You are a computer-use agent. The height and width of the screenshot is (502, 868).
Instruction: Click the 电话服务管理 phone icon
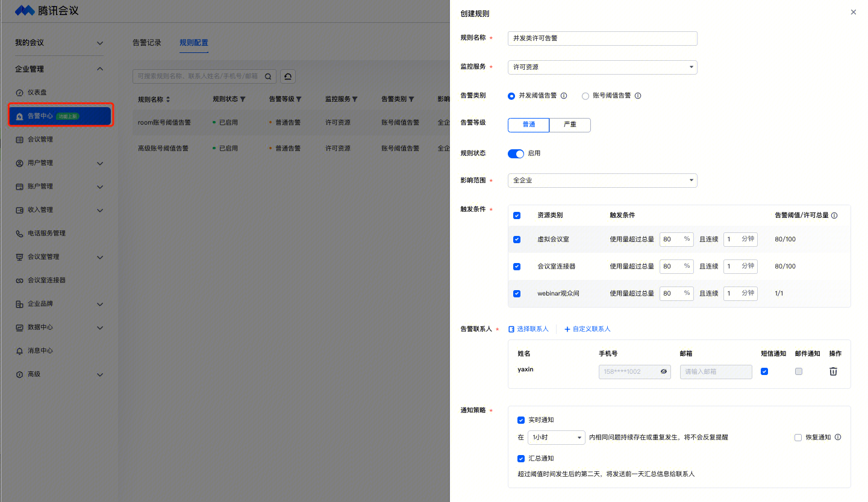(x=20, y=234)
